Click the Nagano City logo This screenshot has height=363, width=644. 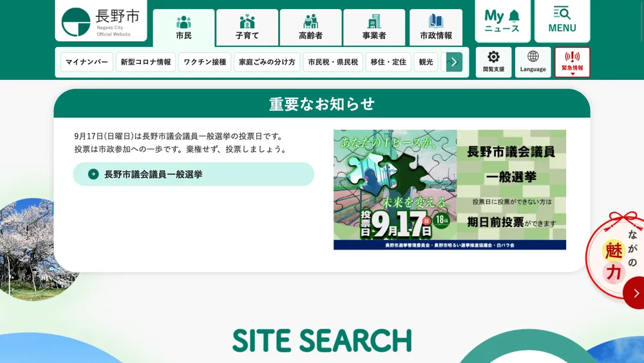tap(100, 21)
